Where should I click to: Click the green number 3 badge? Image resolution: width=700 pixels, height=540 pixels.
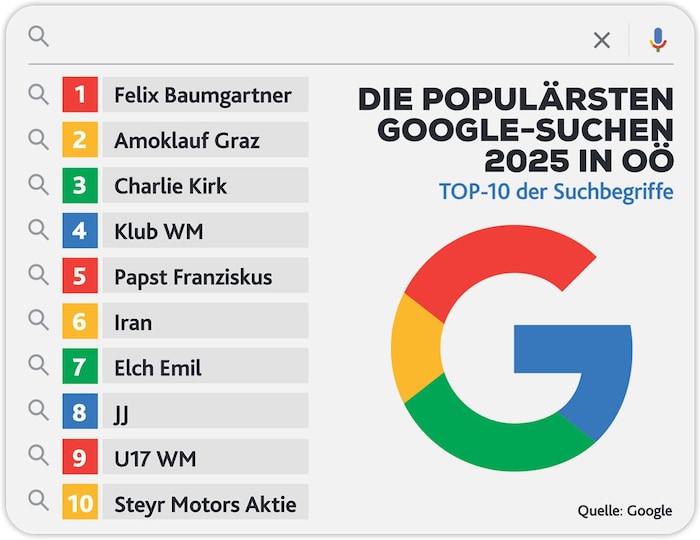coord(80,186)
